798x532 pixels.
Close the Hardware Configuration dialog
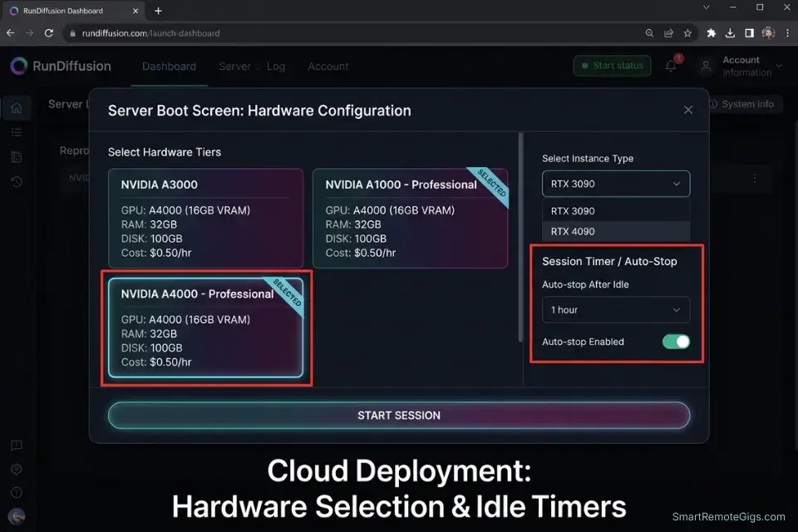click(688, 110)
